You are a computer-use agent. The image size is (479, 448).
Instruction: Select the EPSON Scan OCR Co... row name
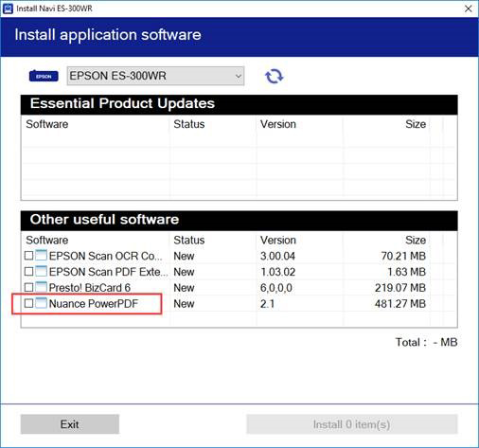click(106, 256)
